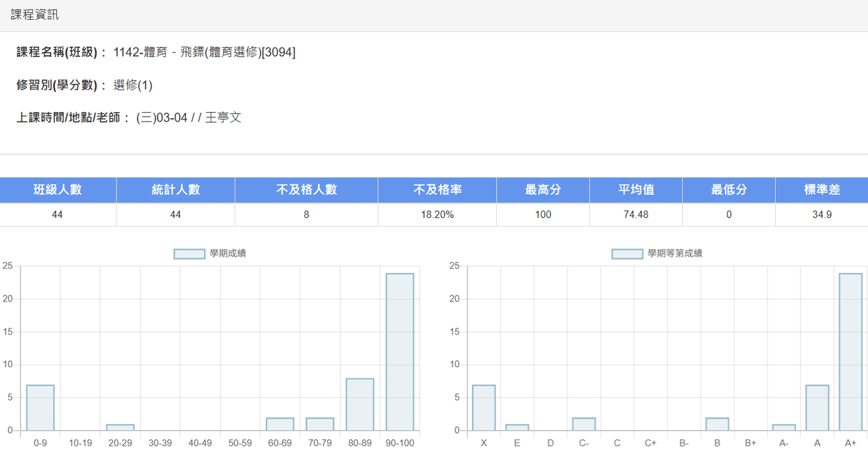
Task: Click the C- grade bar
Action: click(584, 424)
